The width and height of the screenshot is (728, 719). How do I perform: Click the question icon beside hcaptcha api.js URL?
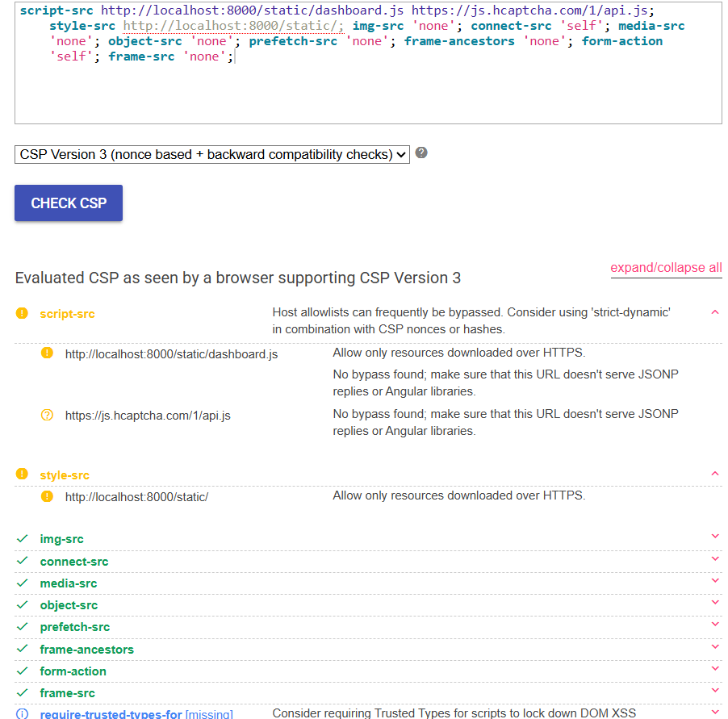tap(47, 415)
